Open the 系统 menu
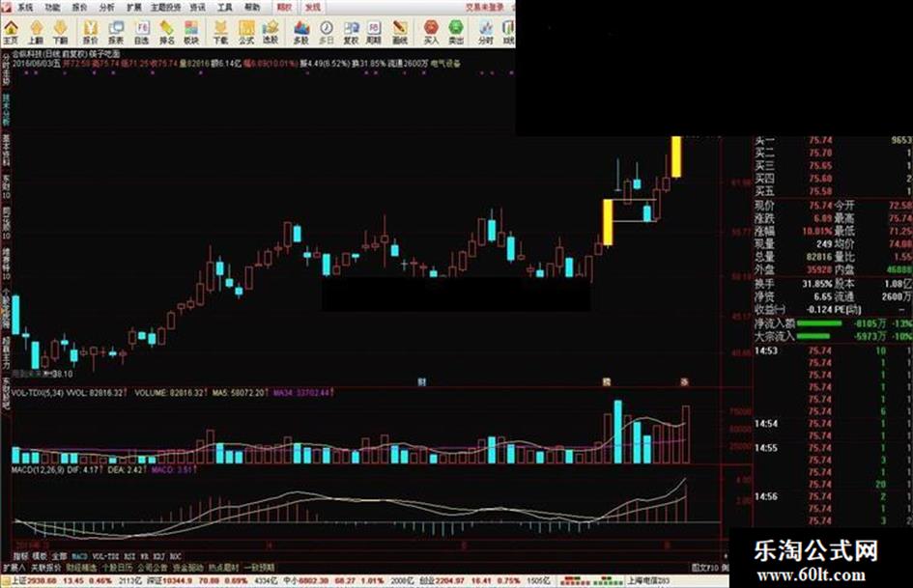This screenshot has height=588, width=913. coord(26,8)
